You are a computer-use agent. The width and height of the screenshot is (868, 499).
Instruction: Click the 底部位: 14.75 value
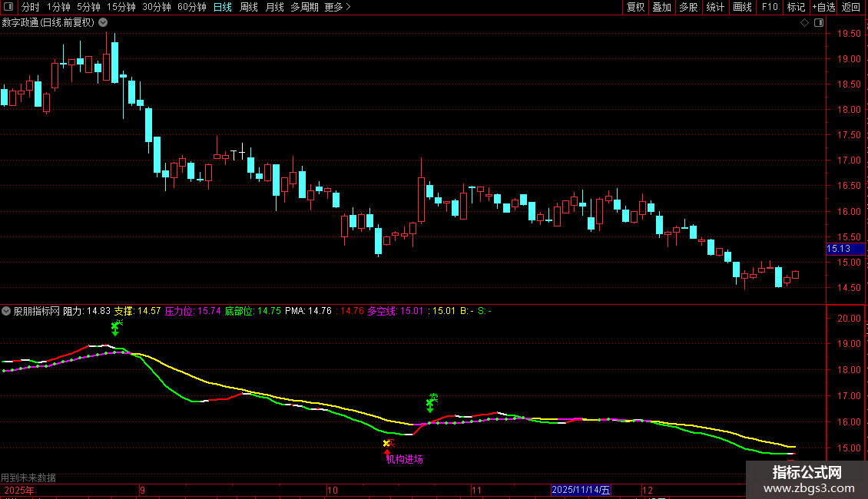click(253, 311)
